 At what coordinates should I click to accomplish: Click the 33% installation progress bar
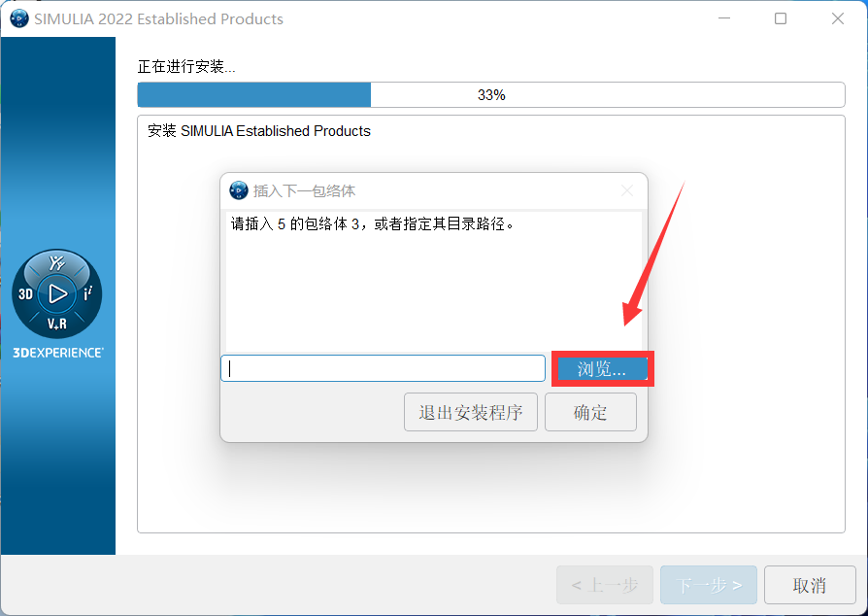(x=491, y=94)
